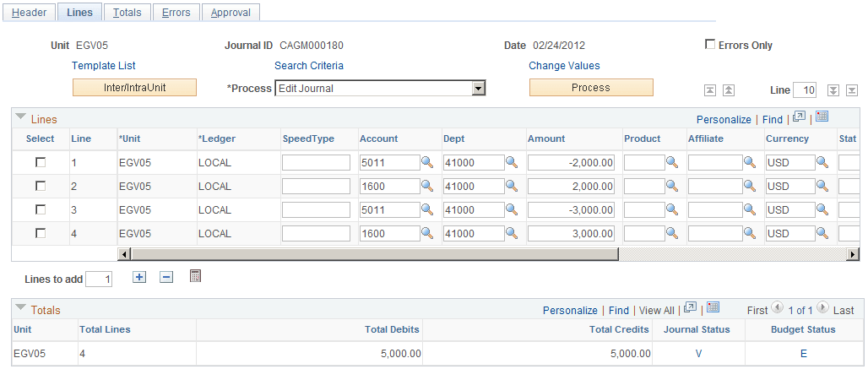Open the Search Criteria link
868x369 pixels.
click(309, 65)
